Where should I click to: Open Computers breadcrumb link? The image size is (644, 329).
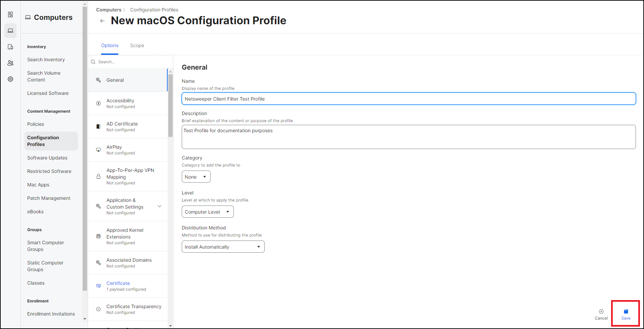108,10
